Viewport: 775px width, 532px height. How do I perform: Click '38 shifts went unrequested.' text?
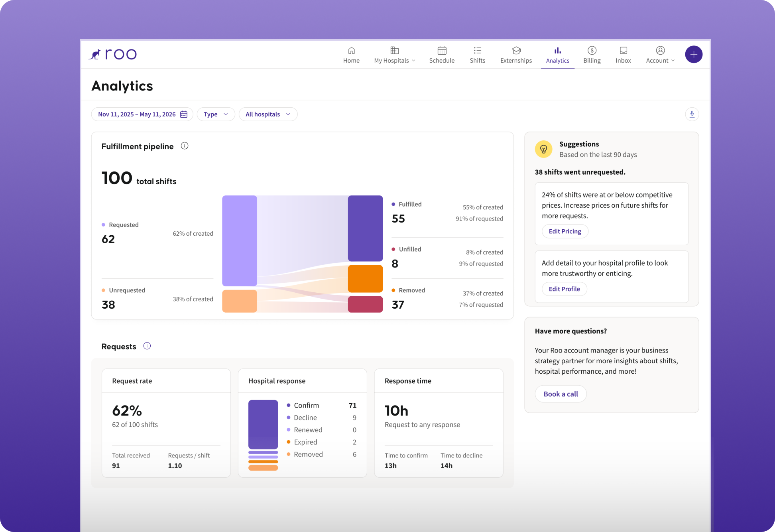[580, 172]
